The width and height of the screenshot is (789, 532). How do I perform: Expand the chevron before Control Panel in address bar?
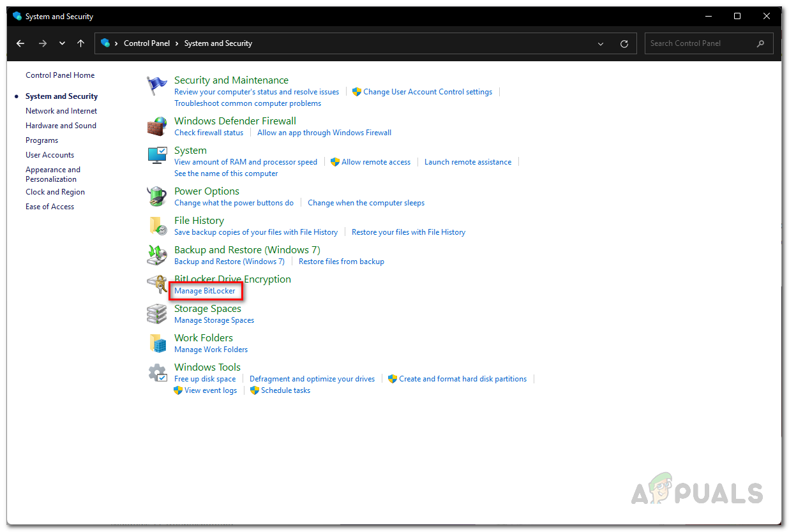pyautogui.click(x=116, y=43)
